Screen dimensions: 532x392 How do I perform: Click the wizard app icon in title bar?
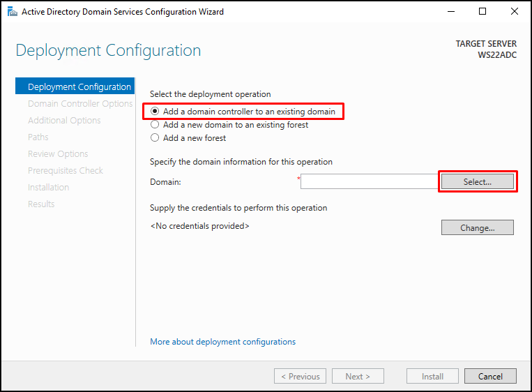tap(13, 12)
